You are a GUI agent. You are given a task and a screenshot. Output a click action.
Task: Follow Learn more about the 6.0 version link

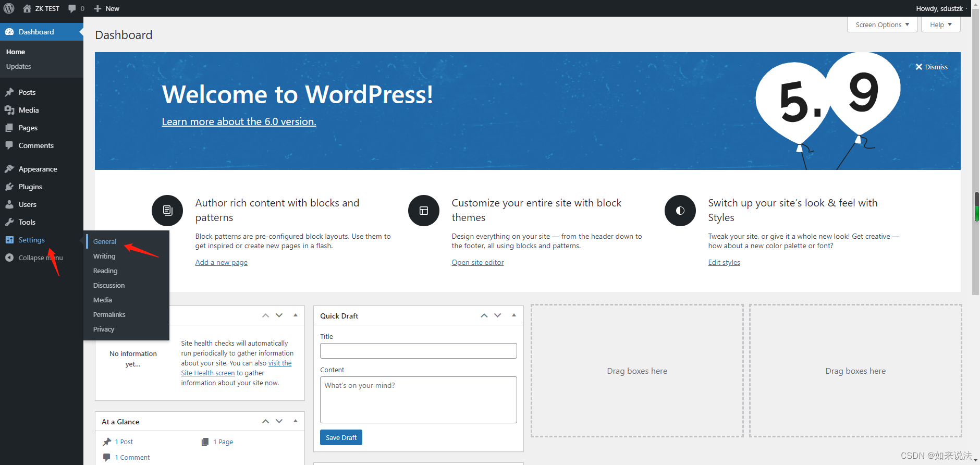(x=239, y=121)
